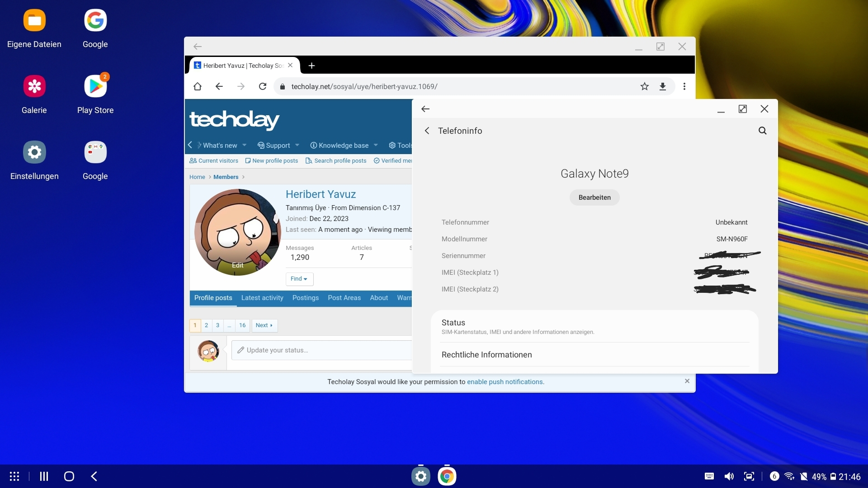Image resolution: width=868 pixels, height=488 pixels.
Task: Open Chrome three-dot menu
Action: coord(684,86)
